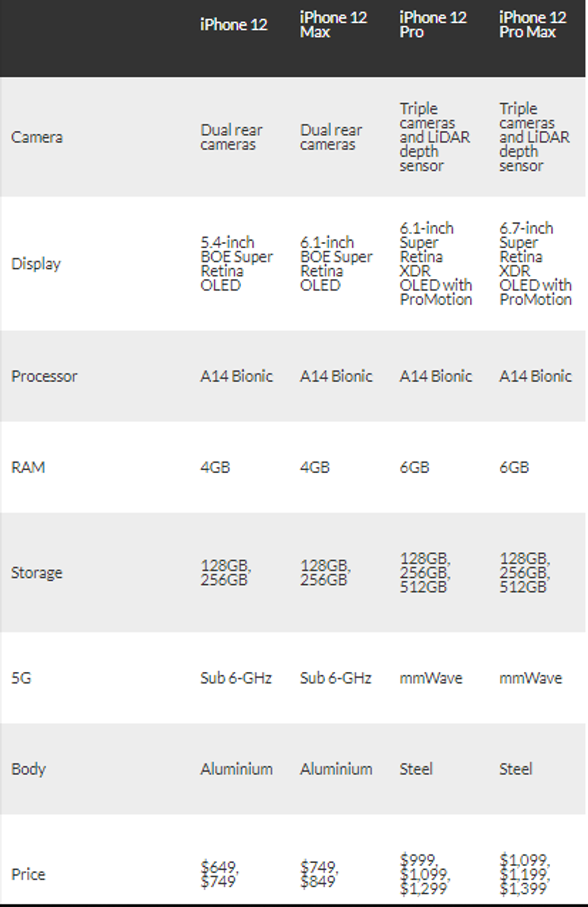Select the 6.7-inch Super Retina XDR cell
Image resolution: width=588 pixels, height=907 pixels.
click(x=535, y=263)
